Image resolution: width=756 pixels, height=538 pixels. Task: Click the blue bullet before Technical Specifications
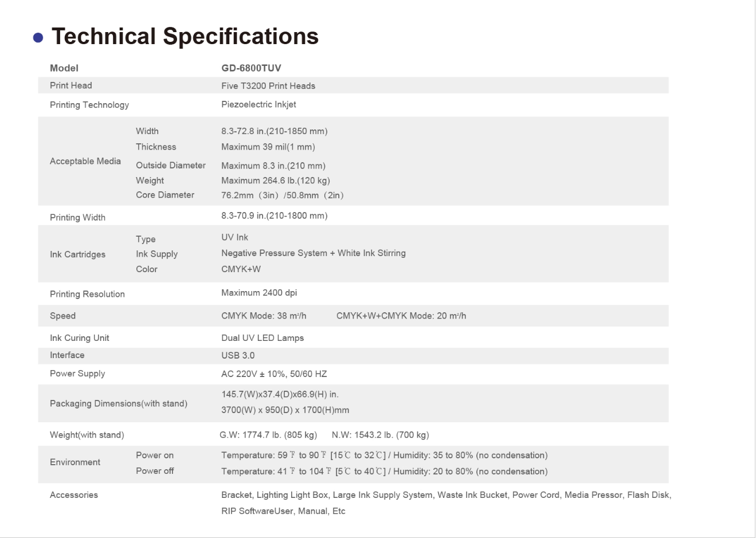tap(38, 38)
